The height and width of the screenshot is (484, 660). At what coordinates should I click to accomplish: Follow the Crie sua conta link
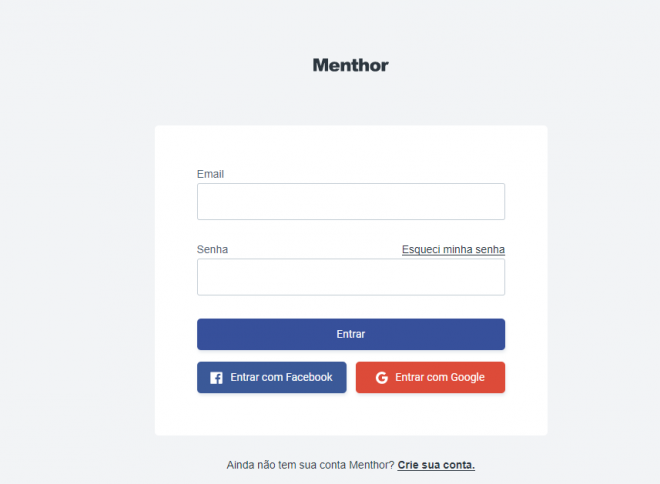point(436,465)
